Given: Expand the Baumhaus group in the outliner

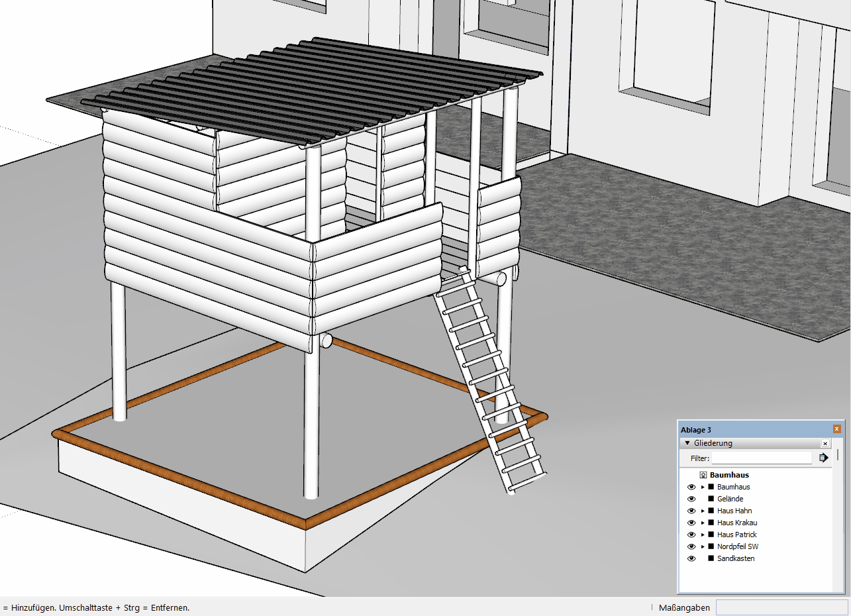Looking at the screenshot, I should (x=703, y=487).
